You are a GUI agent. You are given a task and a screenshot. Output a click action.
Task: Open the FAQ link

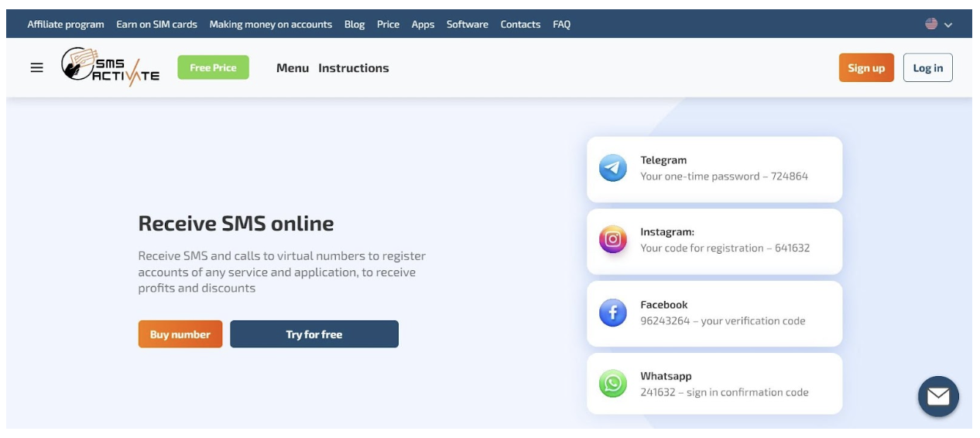[x=561, y=25]
